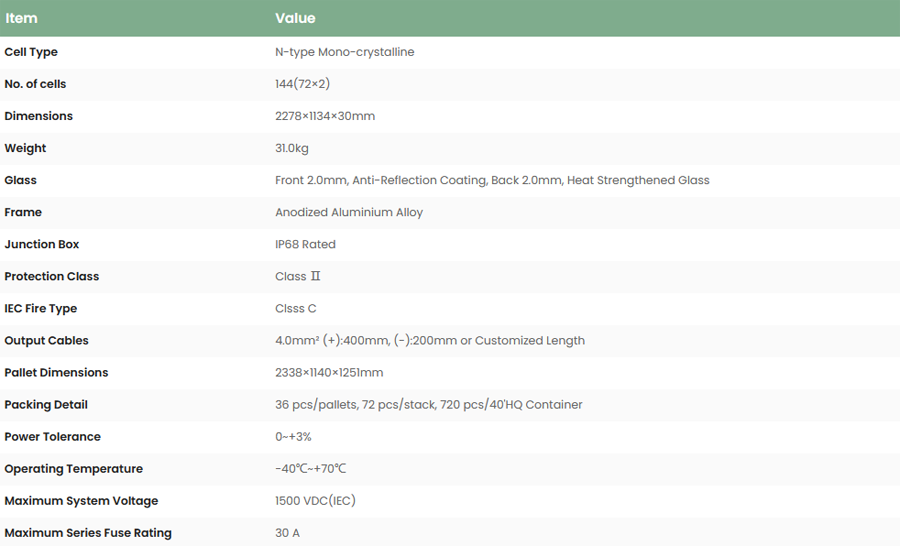Click the Junction Box label

42,244
